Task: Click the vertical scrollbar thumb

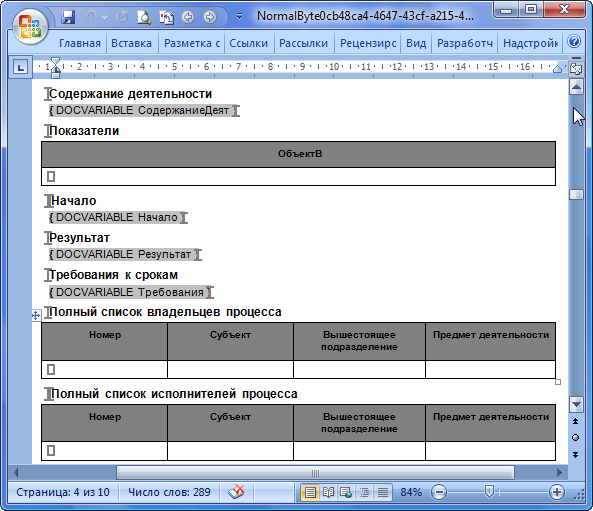Action: tap(576, 194)
